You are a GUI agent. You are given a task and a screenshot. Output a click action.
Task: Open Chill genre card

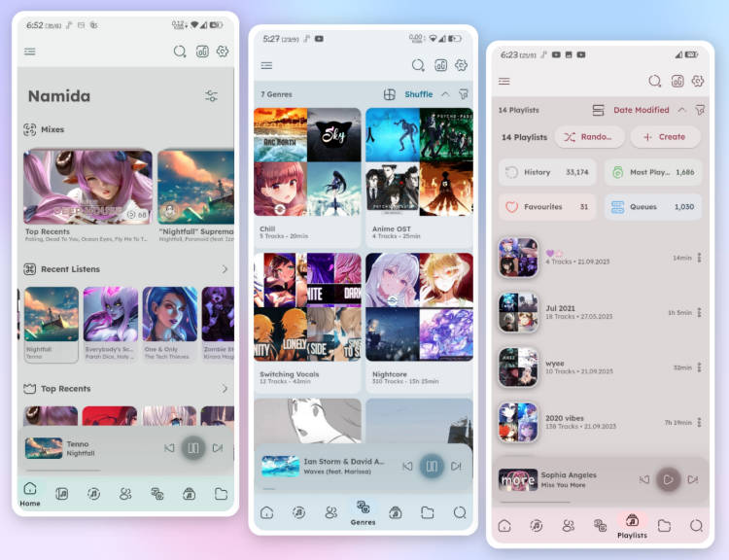tap(307, 177)
